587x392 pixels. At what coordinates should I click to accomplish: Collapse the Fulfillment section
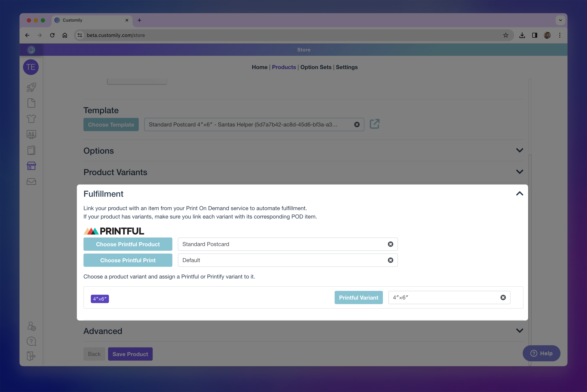(520, 194)
